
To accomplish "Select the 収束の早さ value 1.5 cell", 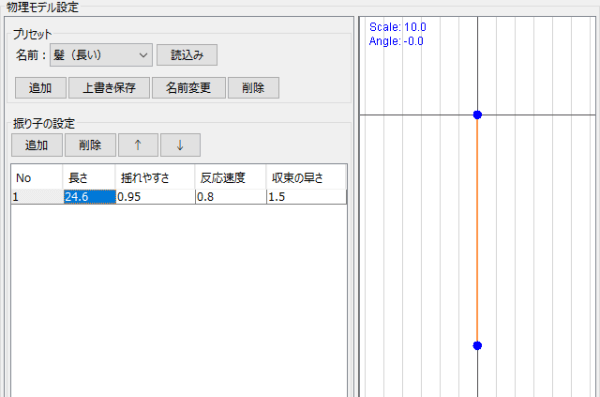I will [x=307, y=197].
